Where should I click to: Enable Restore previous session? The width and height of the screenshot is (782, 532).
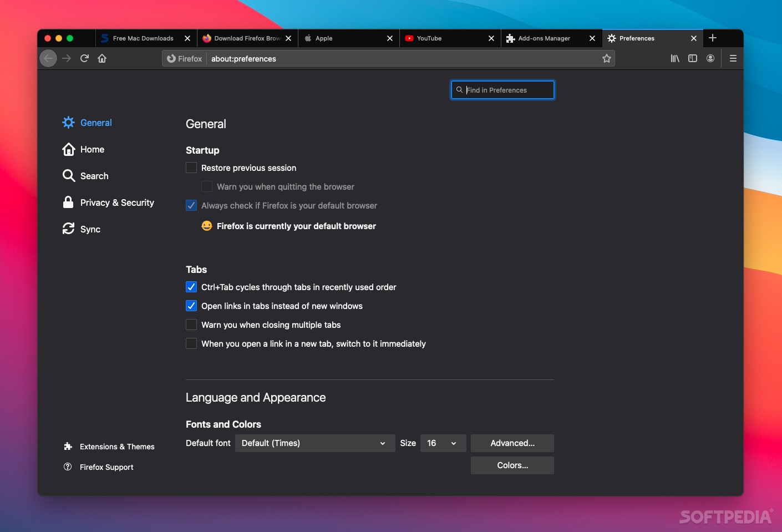[x=191, y=167]
